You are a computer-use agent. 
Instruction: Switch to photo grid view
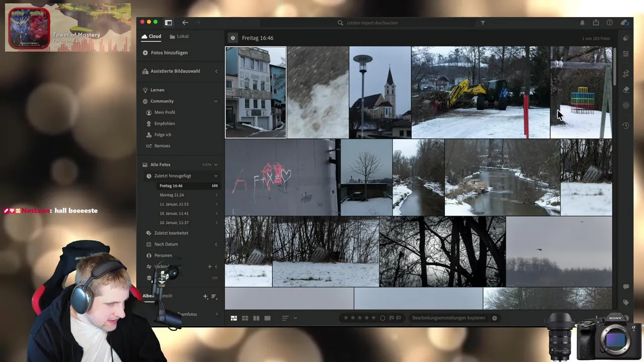[x=234, y=318]
